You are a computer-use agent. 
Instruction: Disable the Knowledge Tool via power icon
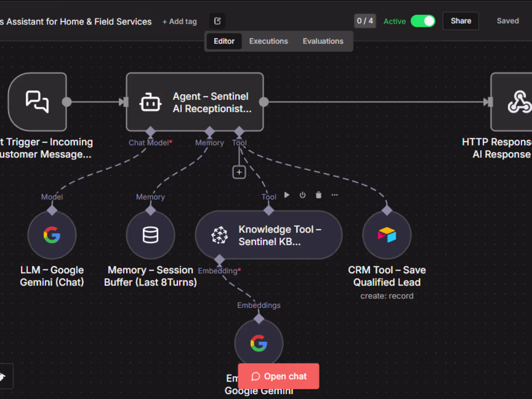point(302,195)
